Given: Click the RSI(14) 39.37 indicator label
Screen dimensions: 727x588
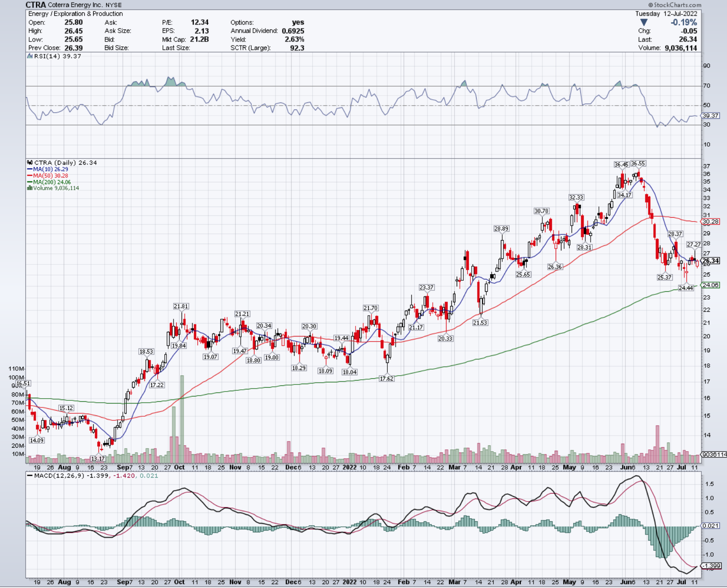Looking at the screenshot, I should tap(57, 56).
